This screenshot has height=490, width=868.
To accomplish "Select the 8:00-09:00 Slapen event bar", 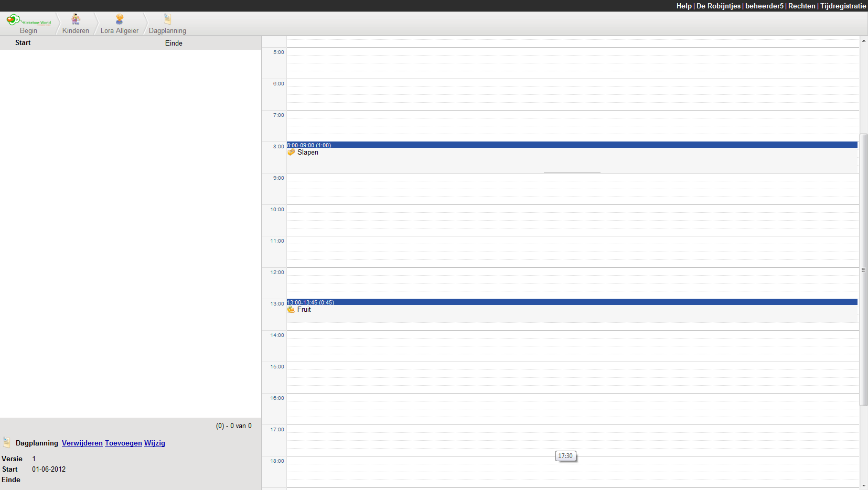I will coord(572,145).
